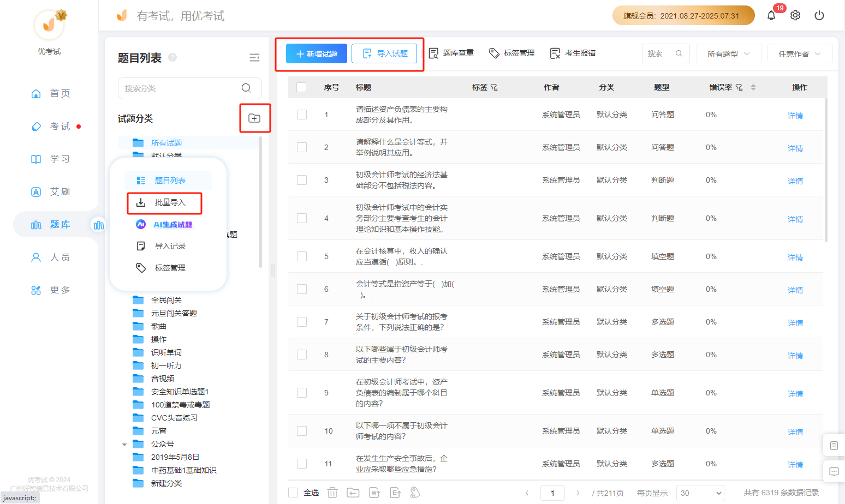
Task: Click the batch add tag icon
Action: click(x=415, y=493)
